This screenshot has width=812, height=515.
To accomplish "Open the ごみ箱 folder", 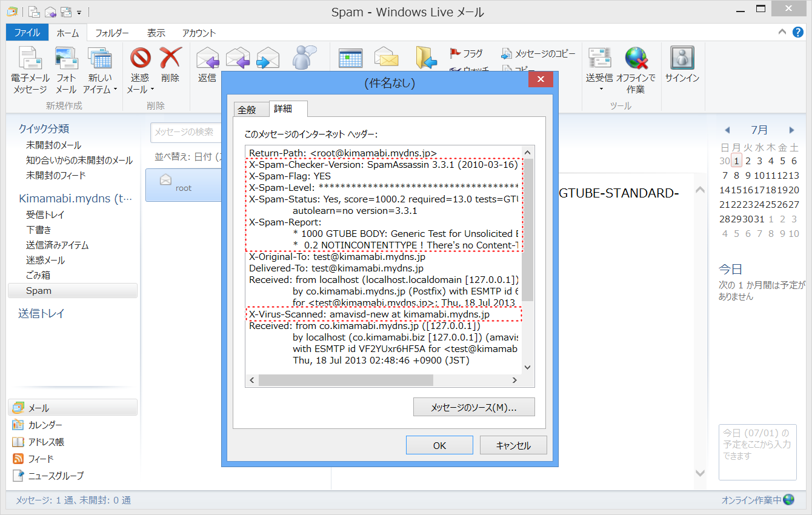I will 38,275.
